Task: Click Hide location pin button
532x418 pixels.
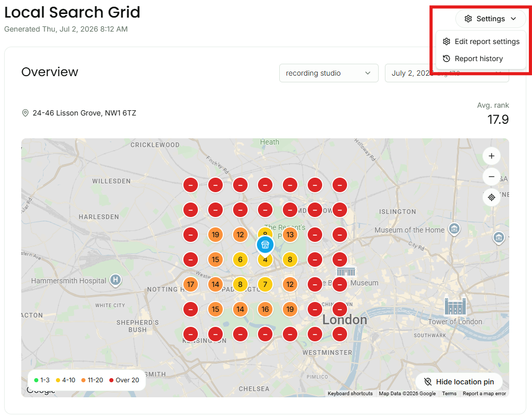Action: (459, 382)
